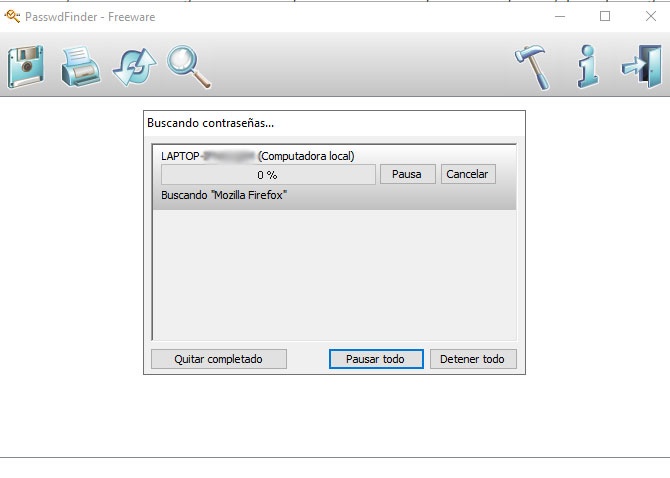670x478 pixels.
Task: Click the refresh arrows icon
Action: (x=135, y=67)
